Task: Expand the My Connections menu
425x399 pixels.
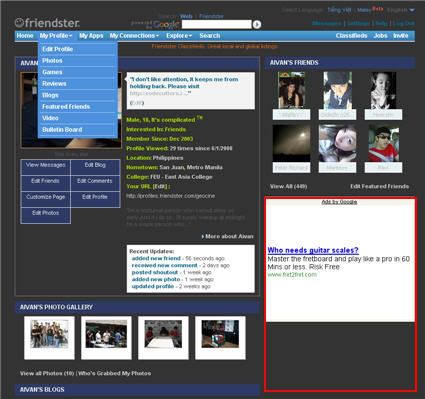Action: [x=134, y=36]
